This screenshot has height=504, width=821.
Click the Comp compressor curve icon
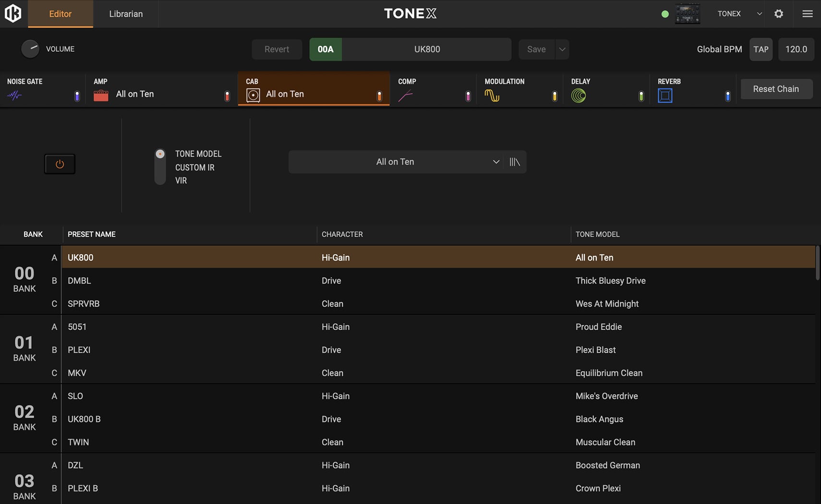pos(405,96)
